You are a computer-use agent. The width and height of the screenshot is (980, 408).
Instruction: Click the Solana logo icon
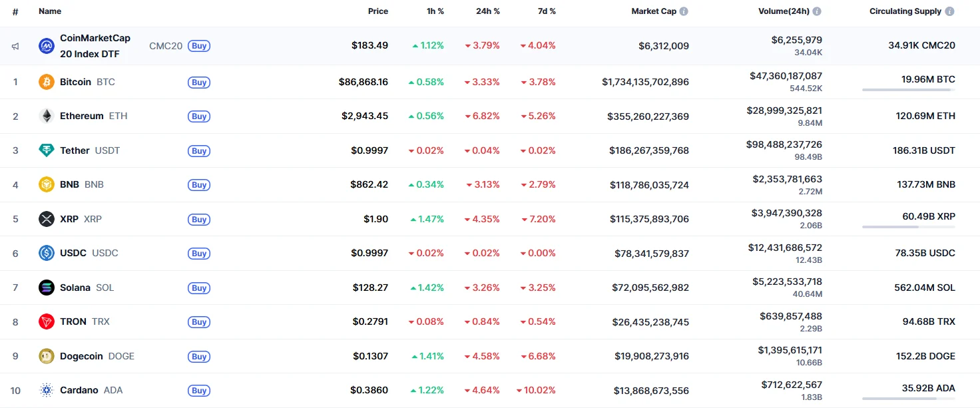(x=46, y=288)
